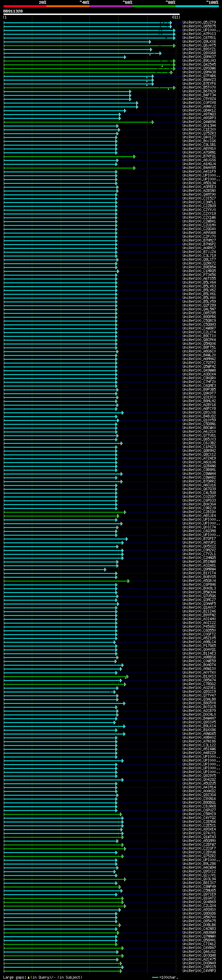222x980 pixels.
Task: Click the row label UniRef100_C5Y9Z4
Action: (x=199, y=99)
